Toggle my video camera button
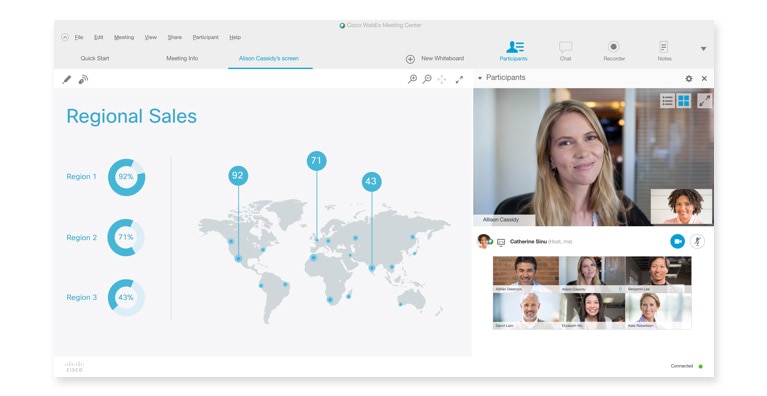Viewport: 767px width, 396px height. [677, 241]
